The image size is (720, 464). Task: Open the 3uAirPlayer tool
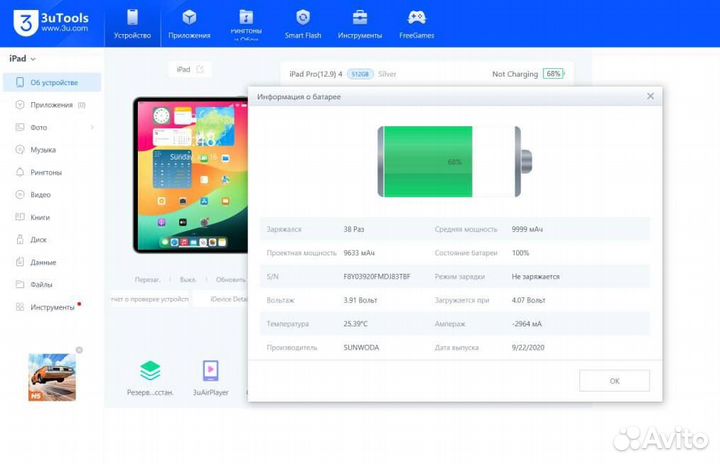211,378
